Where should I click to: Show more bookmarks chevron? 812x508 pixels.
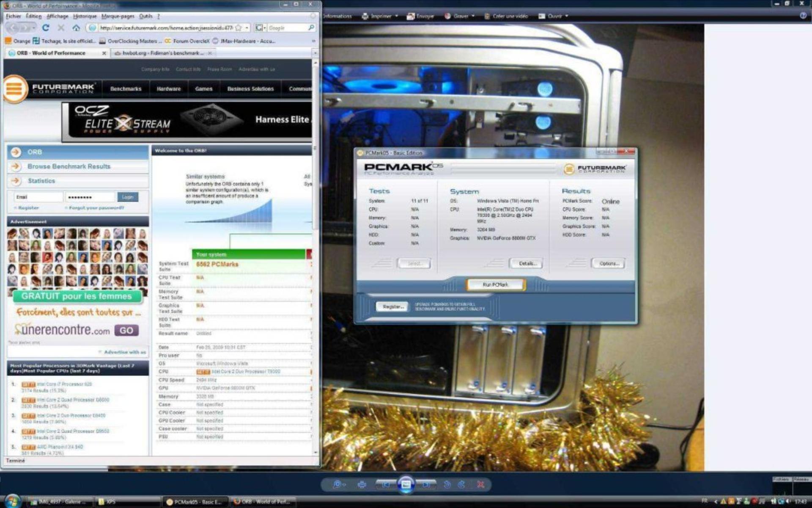point(313,41)
